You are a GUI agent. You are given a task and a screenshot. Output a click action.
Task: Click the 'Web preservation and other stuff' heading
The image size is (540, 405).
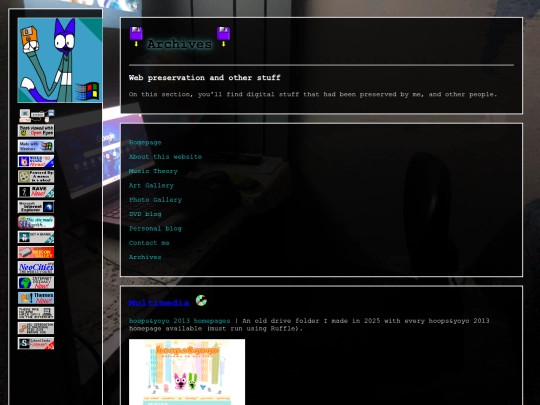click(205, 78)
